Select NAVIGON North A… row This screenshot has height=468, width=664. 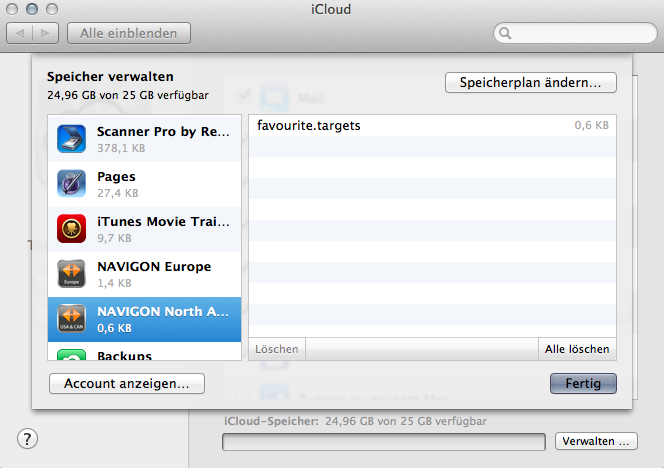tap(144, 319)
